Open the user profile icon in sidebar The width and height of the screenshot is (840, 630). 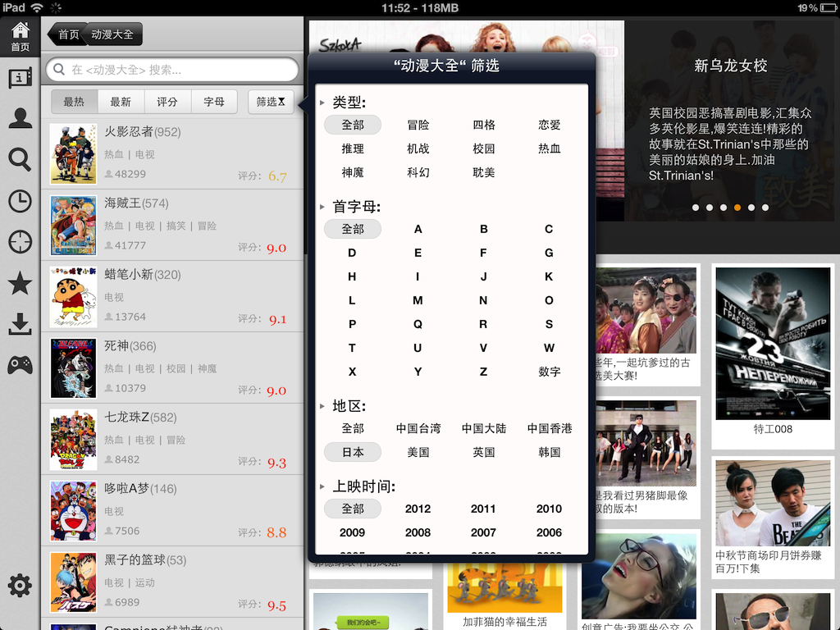coord(20,118)
